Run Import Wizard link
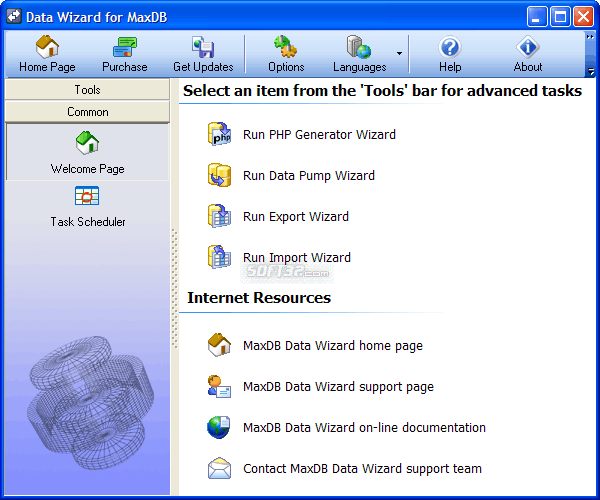600x500 pixels. (297, 257)
